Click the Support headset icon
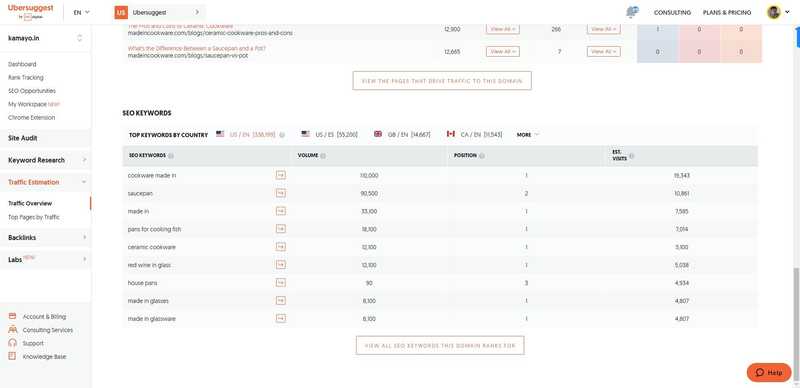 click(x=13, y=343)
